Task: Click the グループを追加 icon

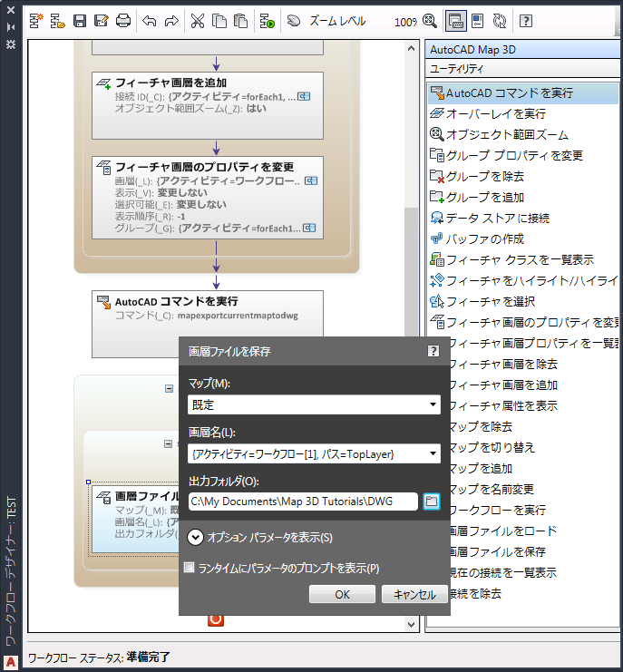Action: pos(436,197)
